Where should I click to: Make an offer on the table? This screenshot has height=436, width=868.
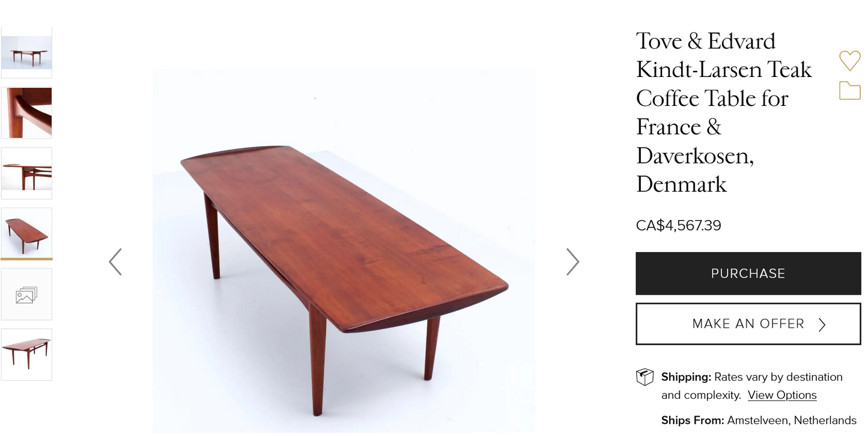(x=748, y=324)
